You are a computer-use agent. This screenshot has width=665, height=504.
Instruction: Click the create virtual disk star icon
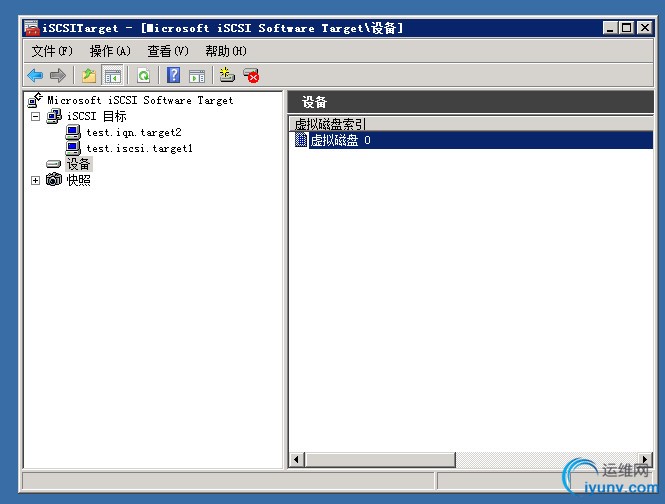[227, 75]
